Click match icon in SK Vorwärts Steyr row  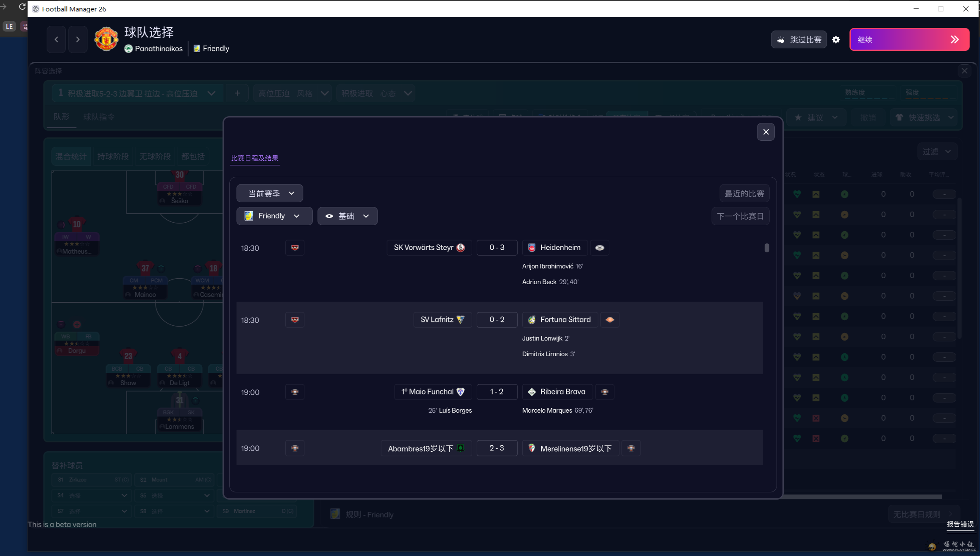pos(295,248)
